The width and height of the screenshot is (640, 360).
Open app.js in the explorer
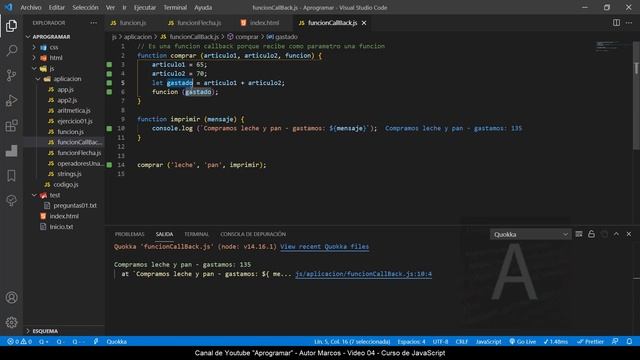pos(65,89)
